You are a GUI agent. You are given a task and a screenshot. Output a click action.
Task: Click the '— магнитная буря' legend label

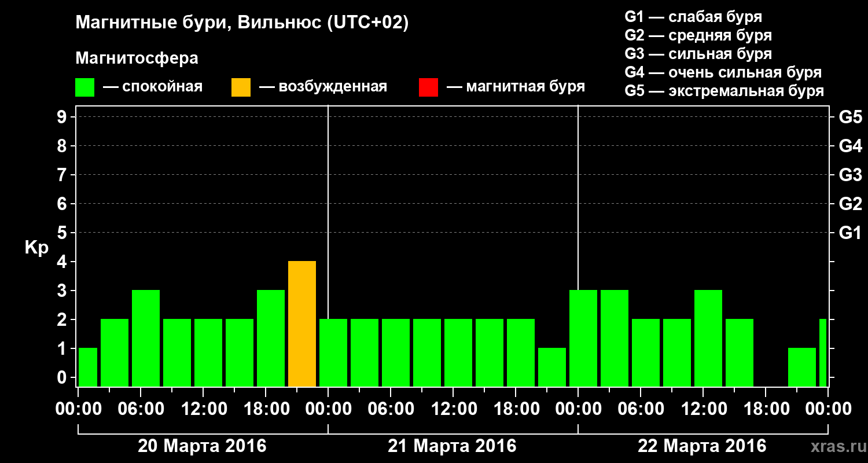[516, 87]
